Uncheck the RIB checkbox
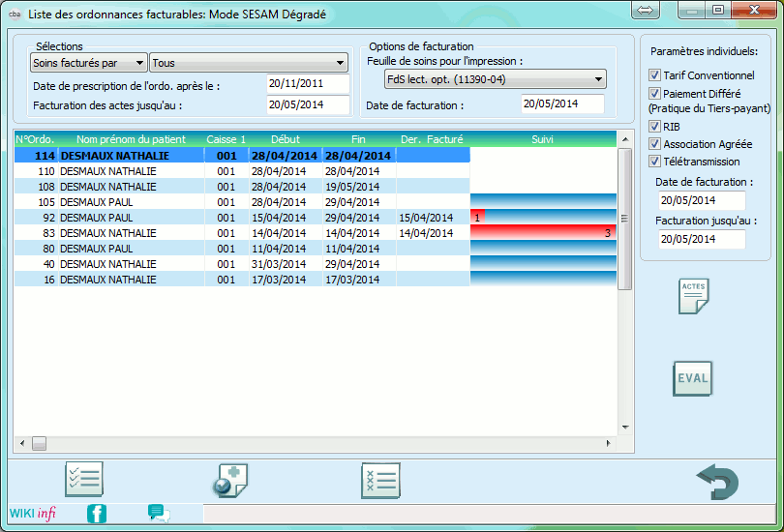 (x=654, y=126)
